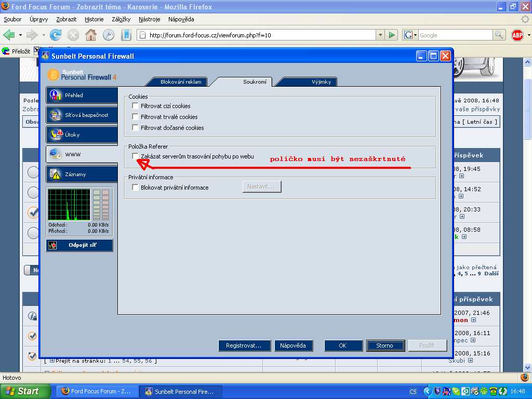This screenshot has height=399, width=532.
Task: Toggle Zakázat serverům trasování checkbox
Action: (136, 156)
